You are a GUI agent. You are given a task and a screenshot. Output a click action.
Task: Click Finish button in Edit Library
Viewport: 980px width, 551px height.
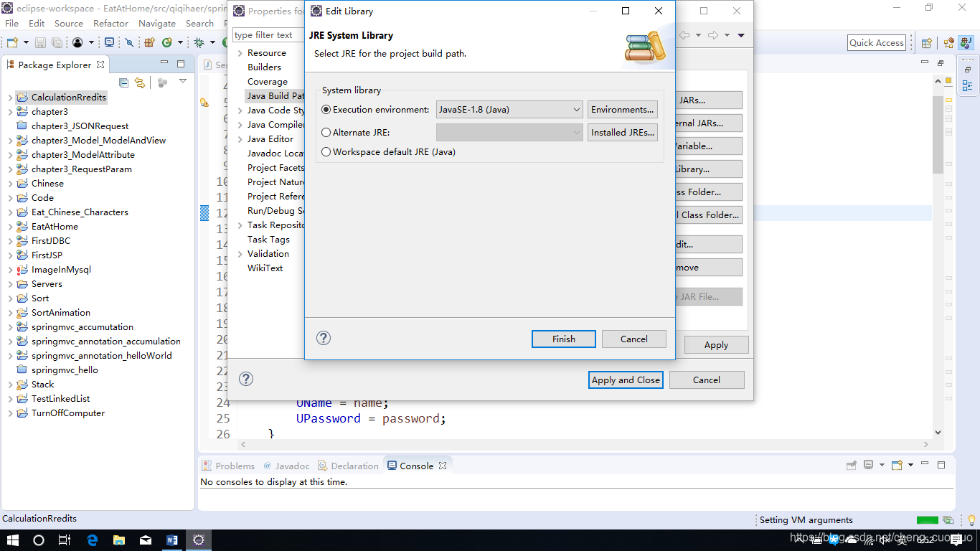click(x=564, y=339)
